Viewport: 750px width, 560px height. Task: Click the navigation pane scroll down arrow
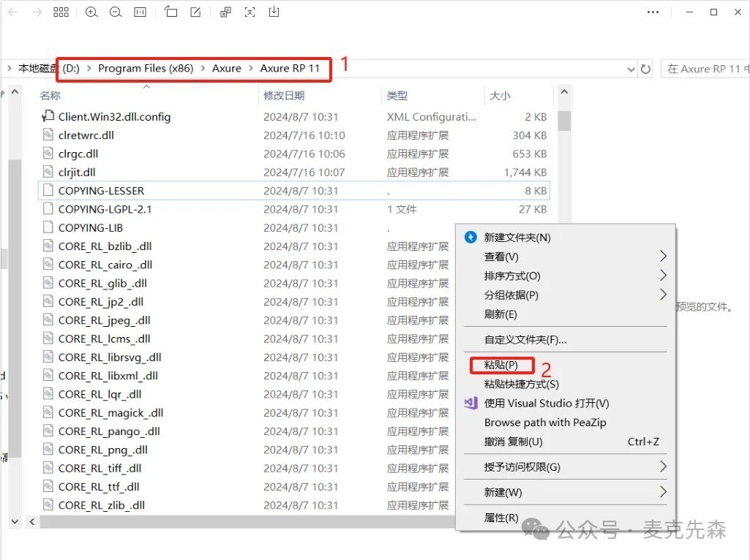tap(15, 522)
